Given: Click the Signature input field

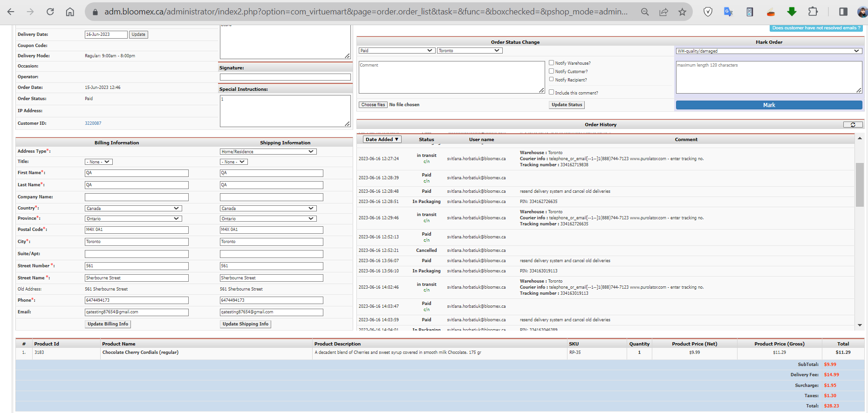Looking at the screenshot, I should [285, 77].
